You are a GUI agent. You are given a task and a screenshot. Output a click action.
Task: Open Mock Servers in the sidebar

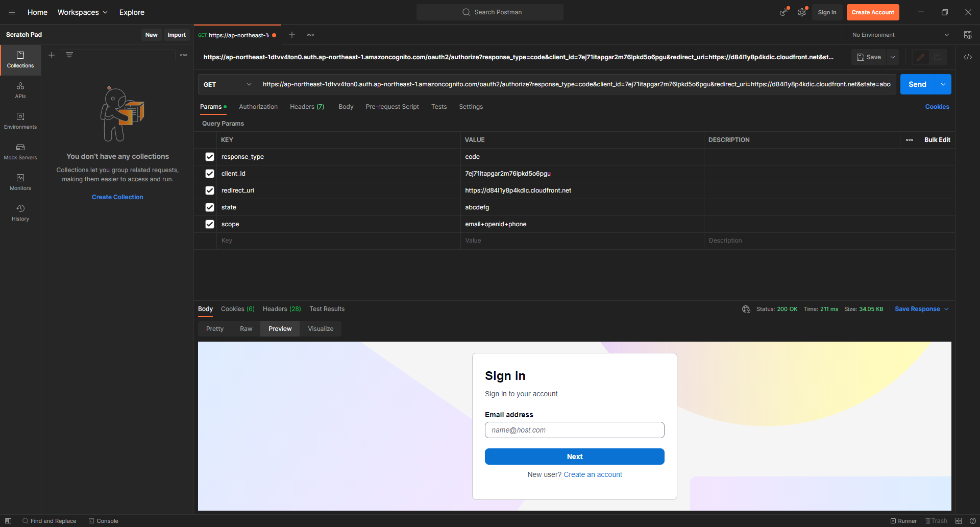(20, 152)
